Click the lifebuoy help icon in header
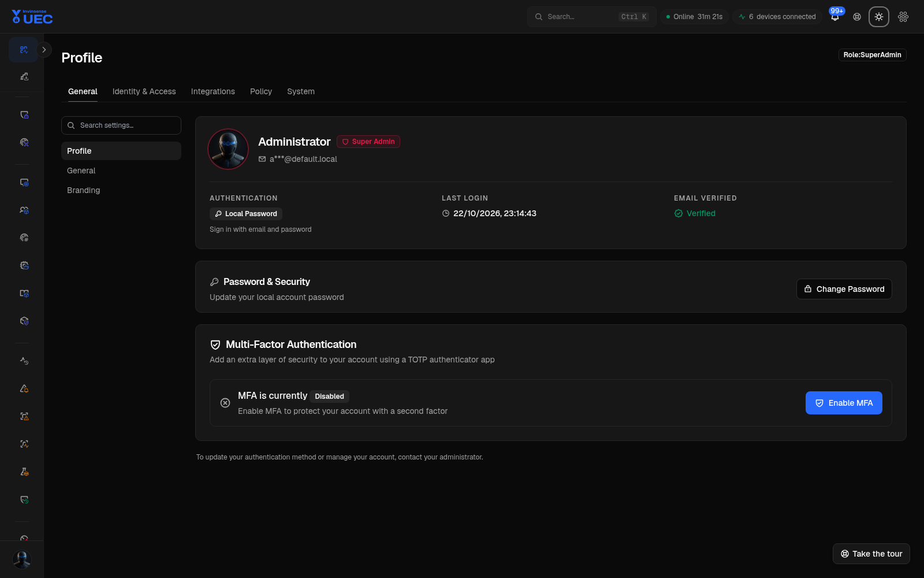The height and width of the screenshot is (578, 924). point(857,17)
